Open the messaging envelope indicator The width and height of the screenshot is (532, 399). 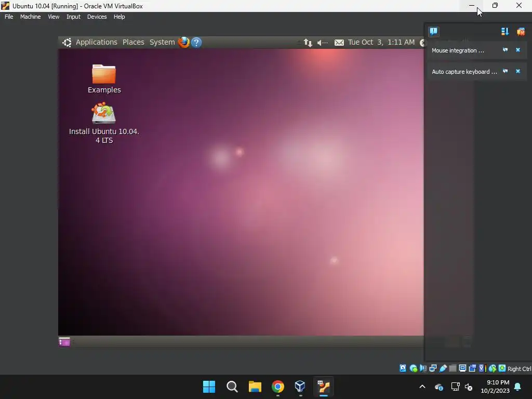click(339, 43)
